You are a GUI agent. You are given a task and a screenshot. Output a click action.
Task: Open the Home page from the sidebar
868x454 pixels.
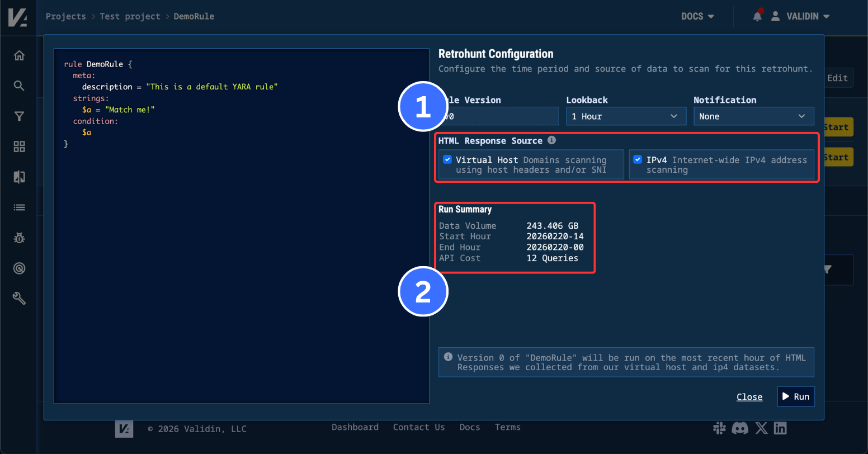[18, 55]
